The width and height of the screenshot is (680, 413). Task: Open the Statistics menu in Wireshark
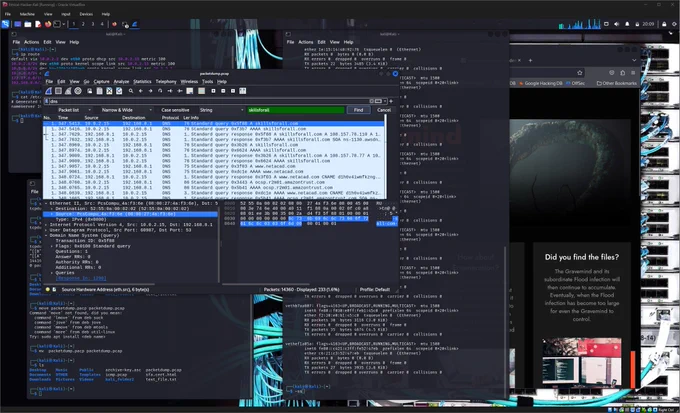[x=142, y=81]
